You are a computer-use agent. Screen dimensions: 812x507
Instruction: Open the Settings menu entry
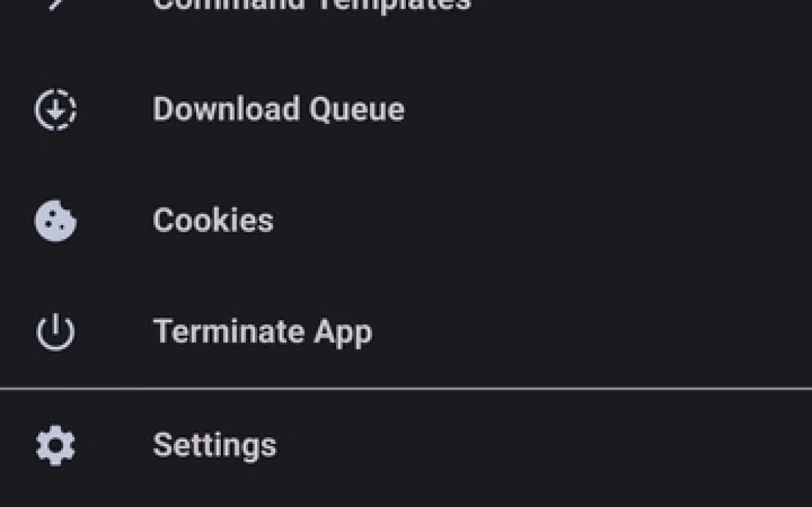[215, 445]
